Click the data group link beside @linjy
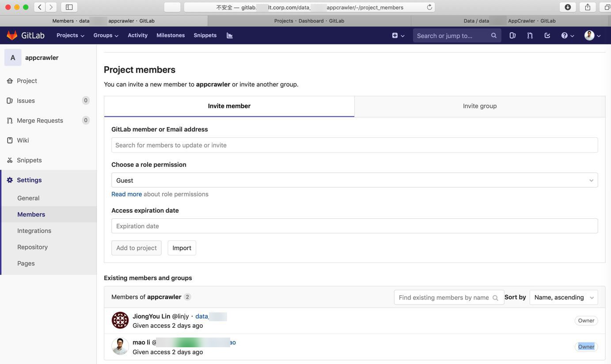This screenshot has height=364, width=611. [x=211, y=316]
